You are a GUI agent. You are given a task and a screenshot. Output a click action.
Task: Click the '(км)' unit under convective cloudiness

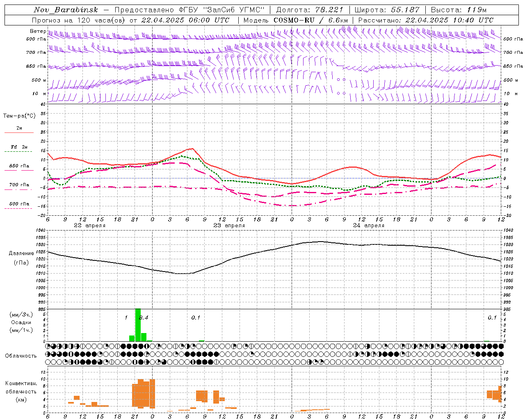pos(21,399)
